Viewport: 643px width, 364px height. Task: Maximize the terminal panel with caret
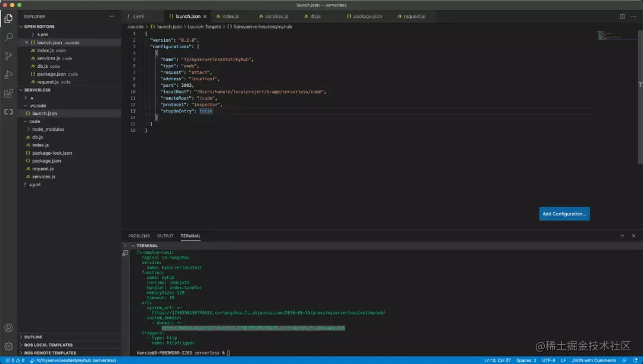[x=622, y=236]
